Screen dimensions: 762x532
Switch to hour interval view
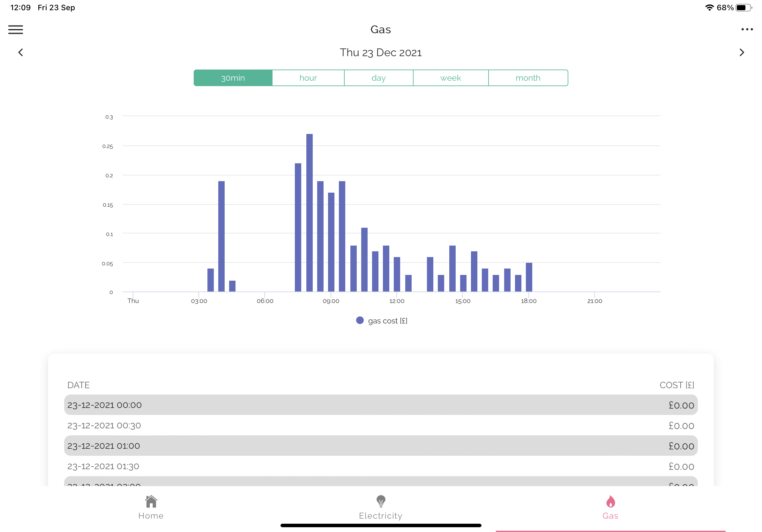(x=308, y=78)
